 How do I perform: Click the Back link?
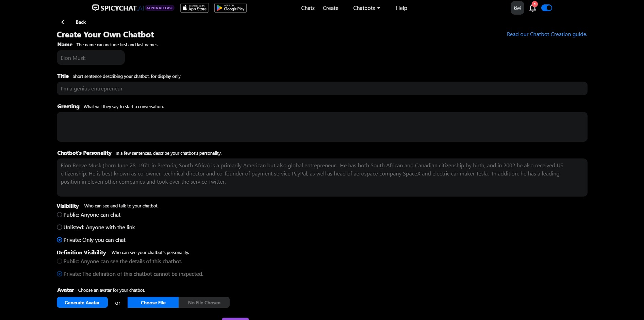click(81, 22)
